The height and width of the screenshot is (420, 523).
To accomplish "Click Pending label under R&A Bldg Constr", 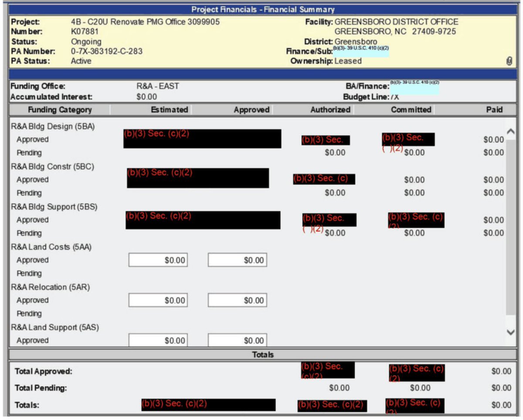I will [x=29, y=193].
